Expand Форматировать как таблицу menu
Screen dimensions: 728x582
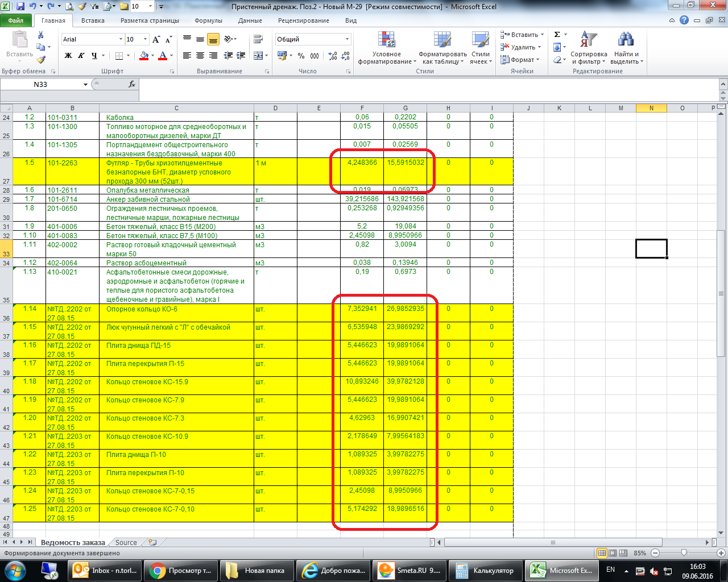point(443,48)
